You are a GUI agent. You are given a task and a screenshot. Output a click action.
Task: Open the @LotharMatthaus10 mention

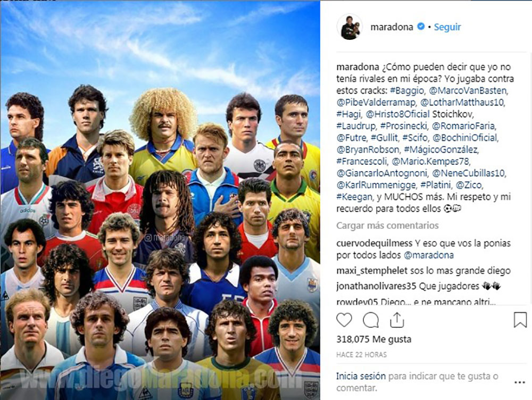tap(462, 102)
